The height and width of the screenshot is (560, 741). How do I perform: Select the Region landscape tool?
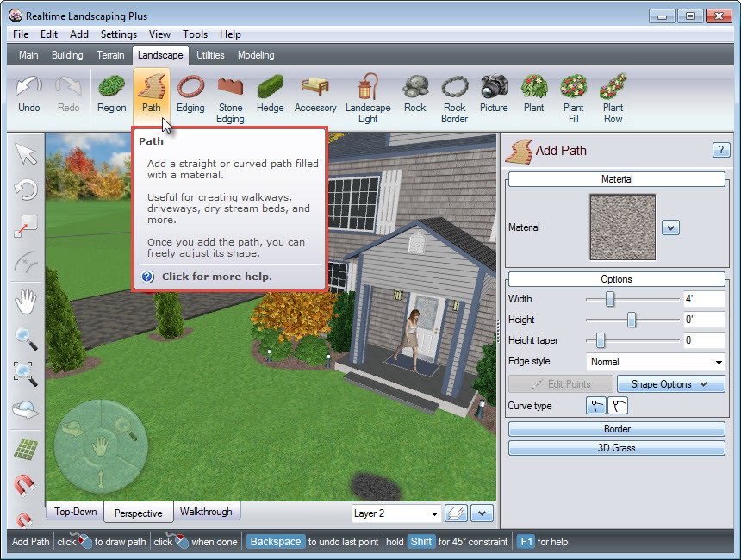111,94
